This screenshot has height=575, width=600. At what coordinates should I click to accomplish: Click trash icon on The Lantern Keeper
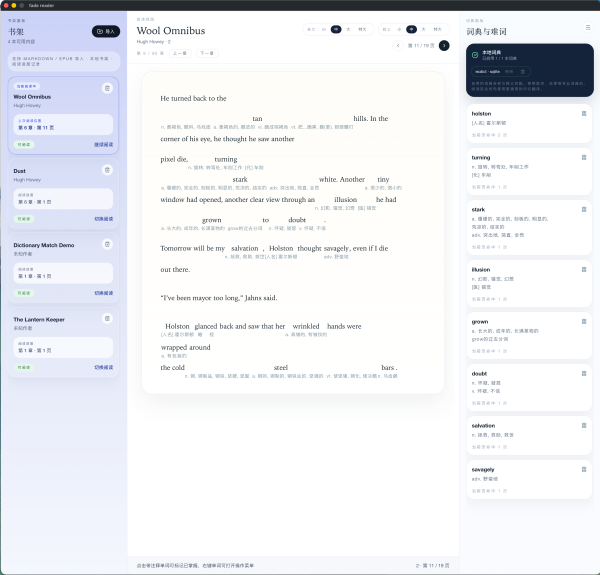click(x=107, y=319)
